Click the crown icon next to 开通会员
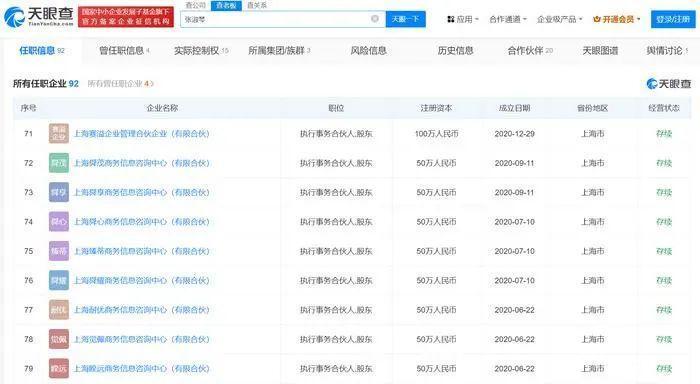 tap(596, 19)
